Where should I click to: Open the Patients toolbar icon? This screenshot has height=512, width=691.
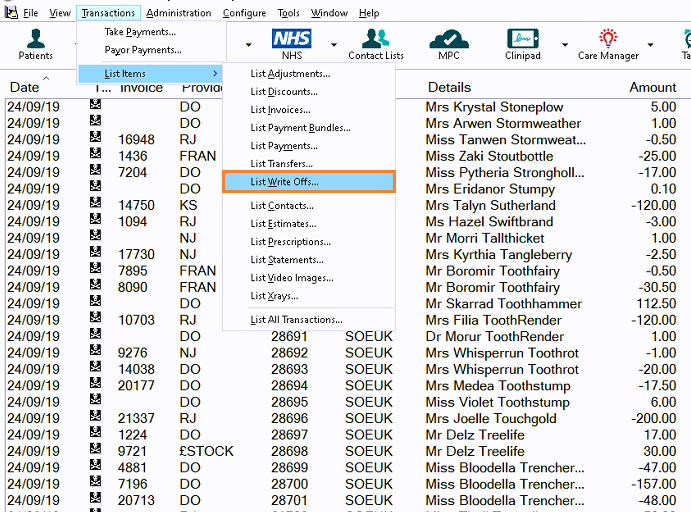click(x=37, y=43)
